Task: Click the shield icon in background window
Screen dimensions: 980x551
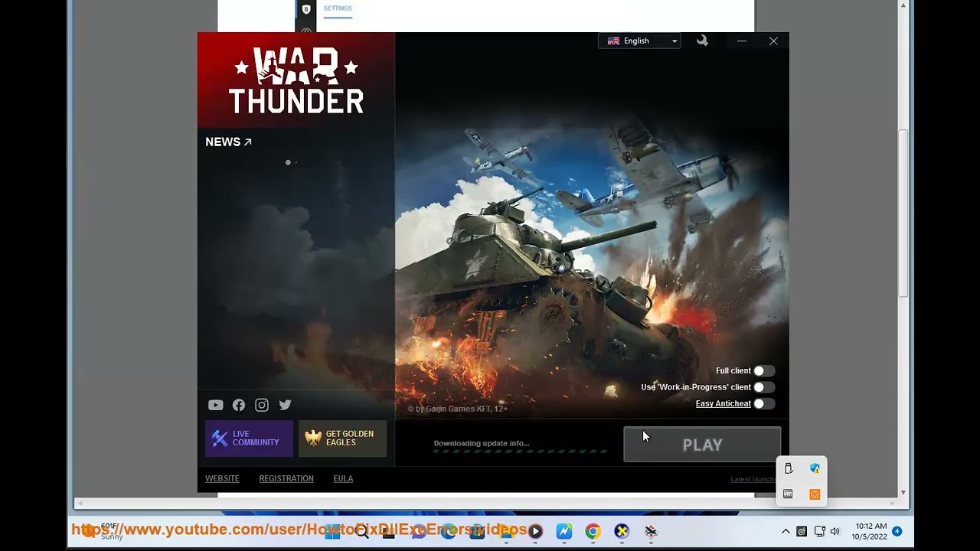Action: point(306,9)
